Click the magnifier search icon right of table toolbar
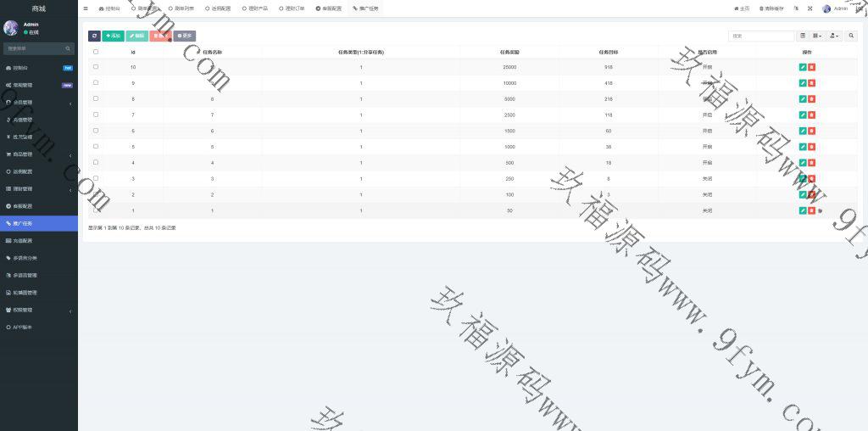Viewport: 868px width, 431px height. [852, 36]
